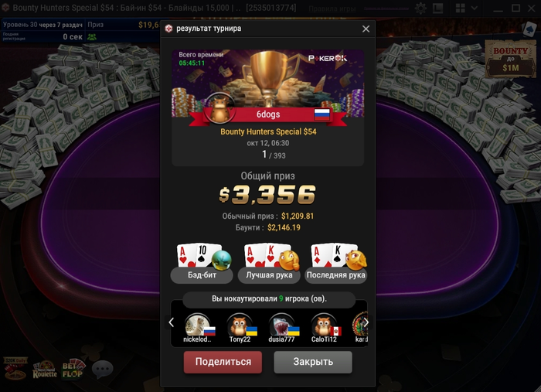Screen dimensions: 541x392
Task: Open the chat speech bubble icon
Action: pos(103,369)
